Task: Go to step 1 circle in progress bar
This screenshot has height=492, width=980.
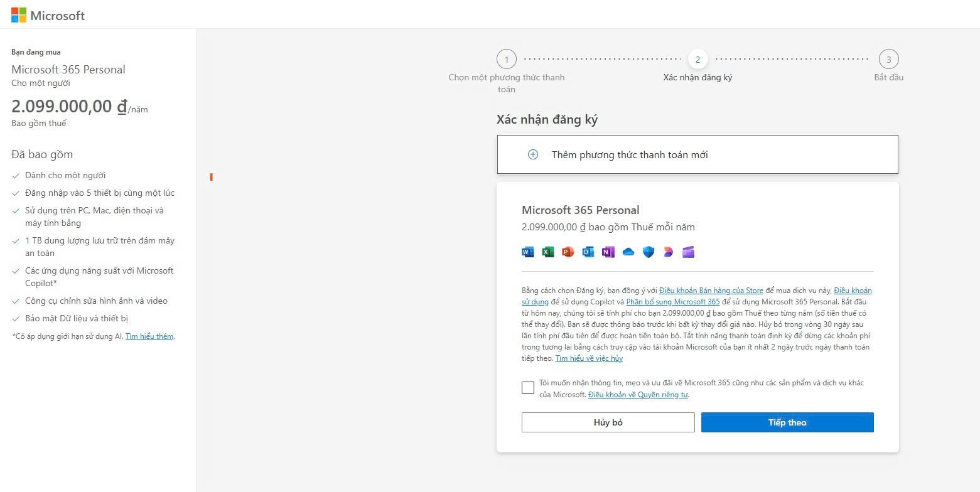Action: pyautogui.click(x=507, y=60)
